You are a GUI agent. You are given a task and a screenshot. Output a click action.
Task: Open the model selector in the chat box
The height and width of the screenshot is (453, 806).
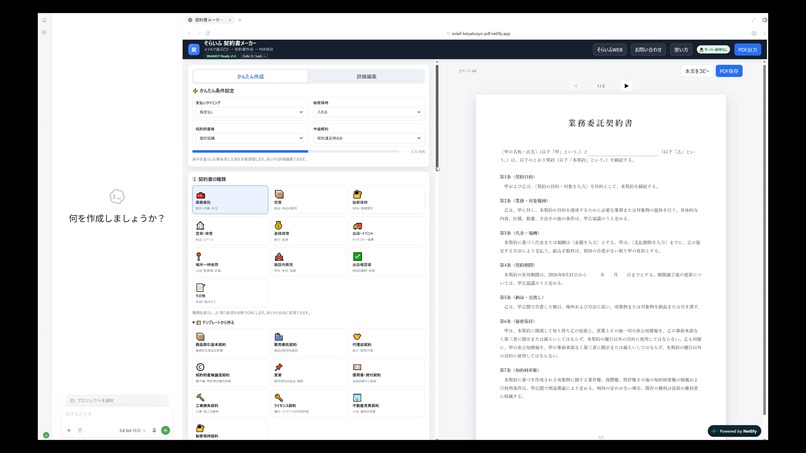coord(133,430)
